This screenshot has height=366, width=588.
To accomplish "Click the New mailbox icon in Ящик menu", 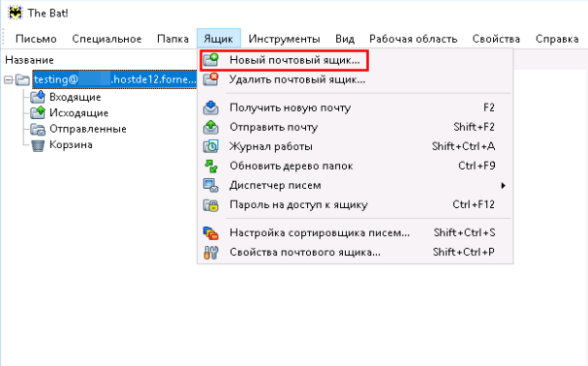I will (x=211, y=60).
